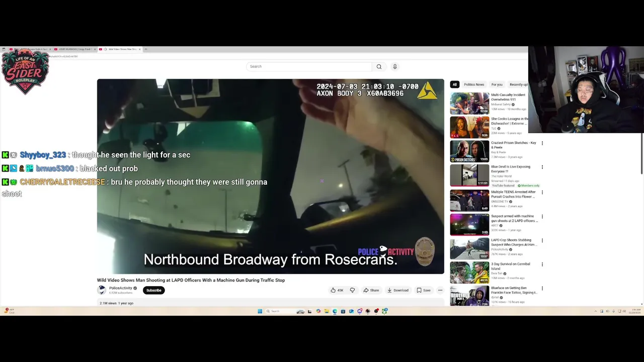Activate voice search microphone icon
This screenshot has width=644, height=362.
[x=395, y=66]
